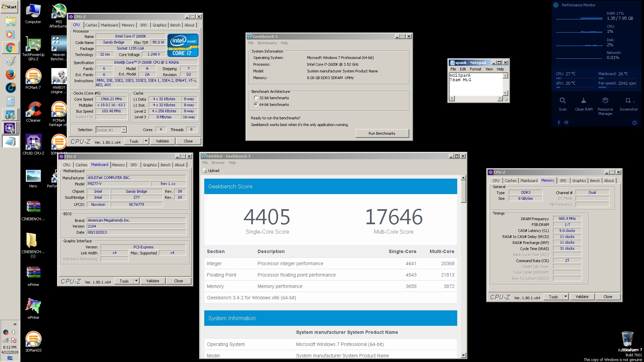Launch PCMark 7 shortcut

(33, 79)
